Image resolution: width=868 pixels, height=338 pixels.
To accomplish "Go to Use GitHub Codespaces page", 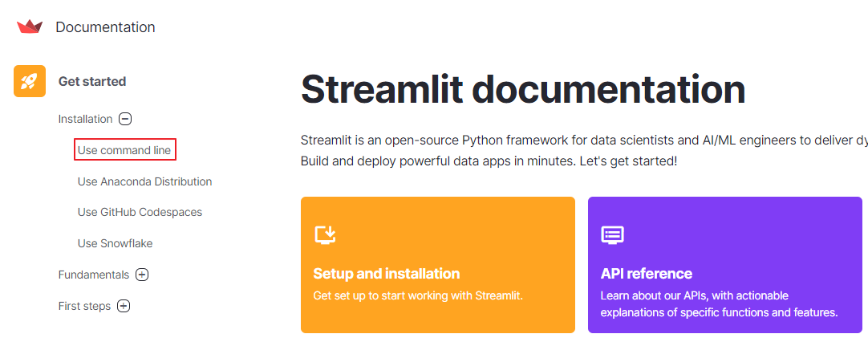I will pos(140,212).
